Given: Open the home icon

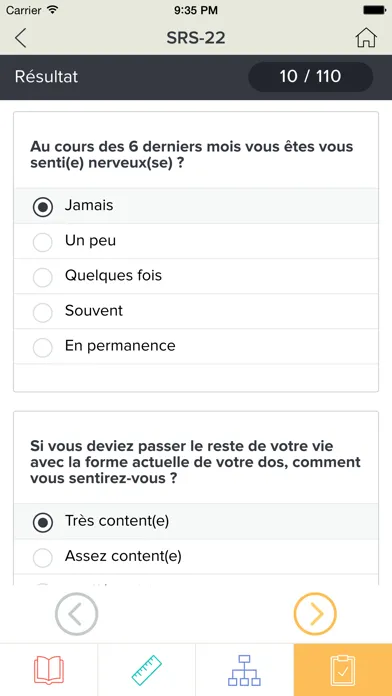Looking at the screenshot, I should point(366,38).
